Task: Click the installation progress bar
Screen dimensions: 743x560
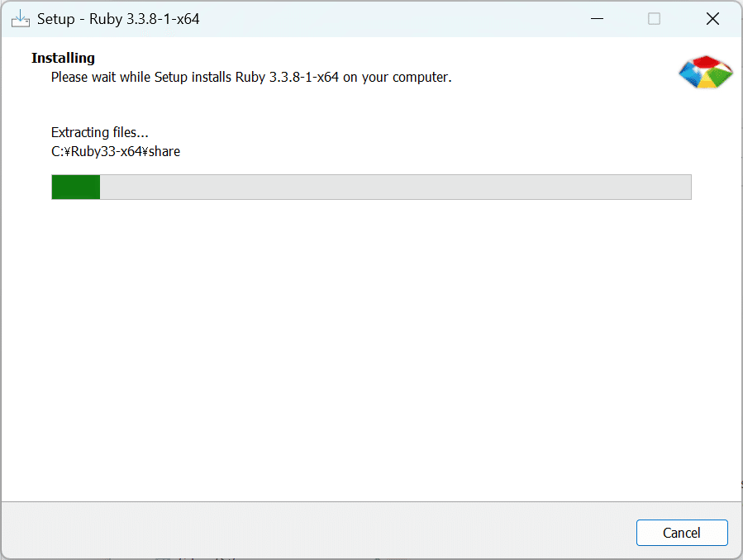Action: [372, 187]
